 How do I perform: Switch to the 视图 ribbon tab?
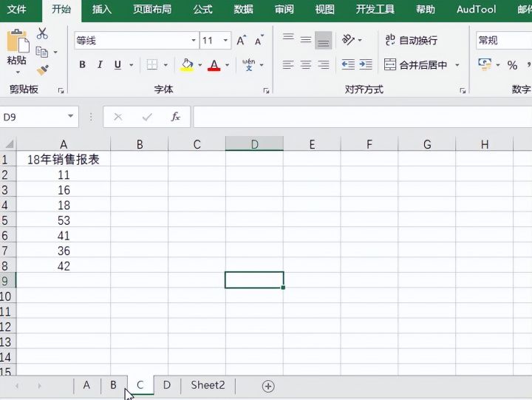pos(324,9)
